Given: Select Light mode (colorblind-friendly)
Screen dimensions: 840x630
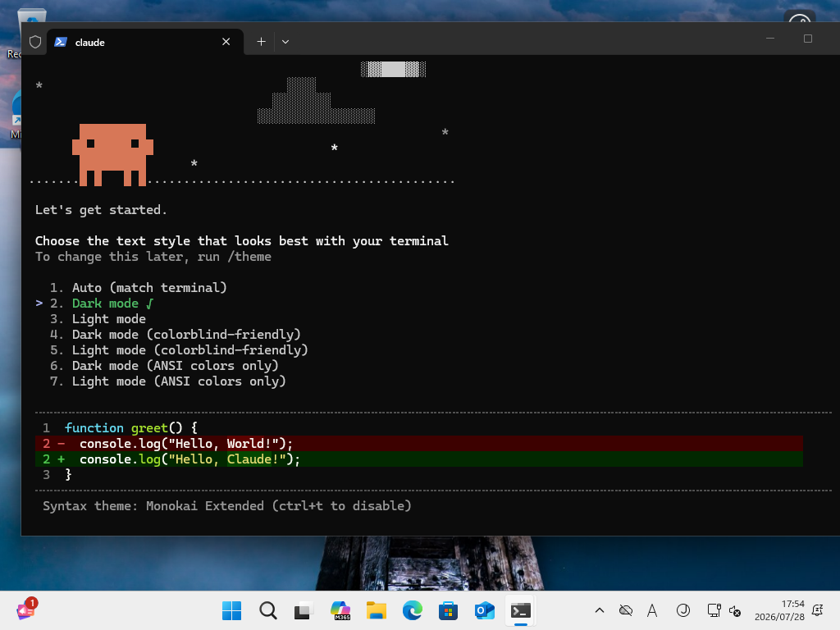Looking at the screenshot, I should click(x=179, y=349).
